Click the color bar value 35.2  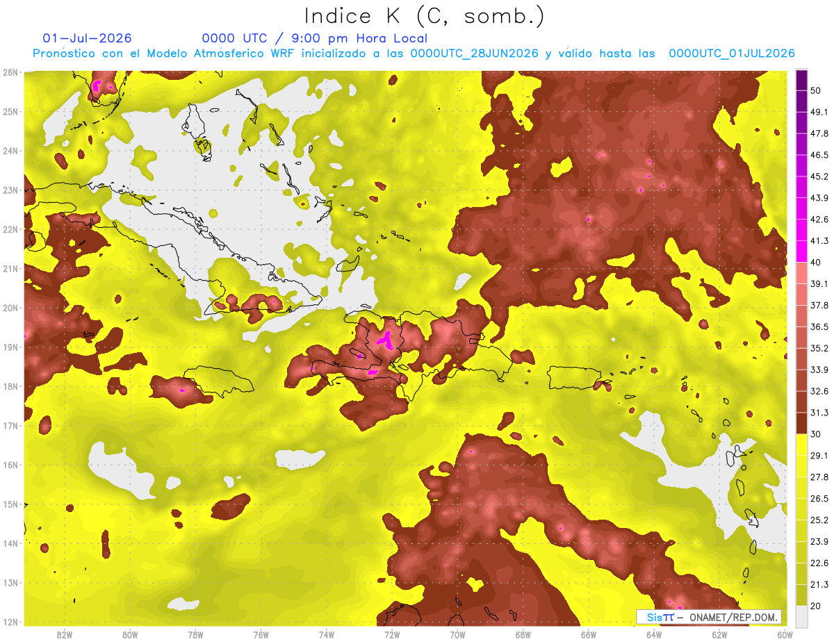(x=819, y=348)
